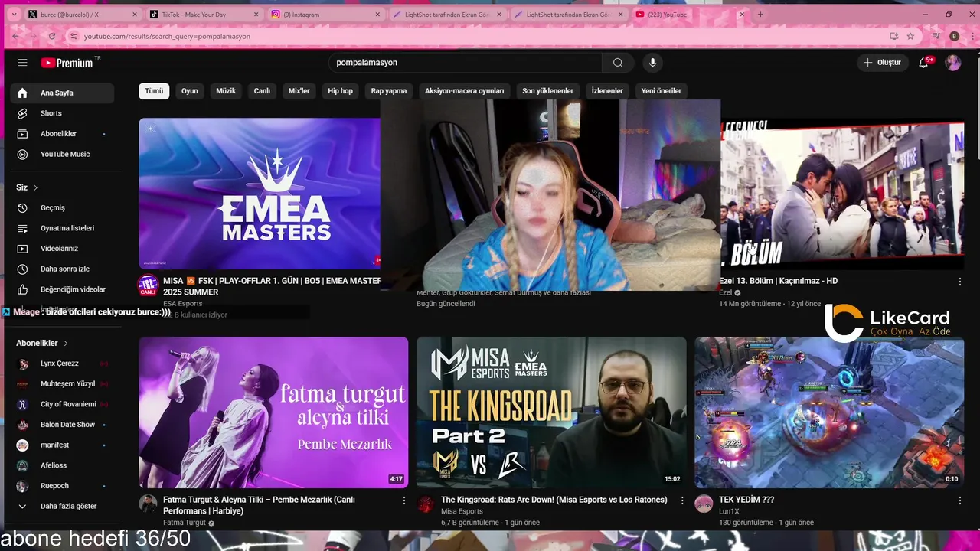Open the YouTube hamburger guide menu

pos(22,63)
